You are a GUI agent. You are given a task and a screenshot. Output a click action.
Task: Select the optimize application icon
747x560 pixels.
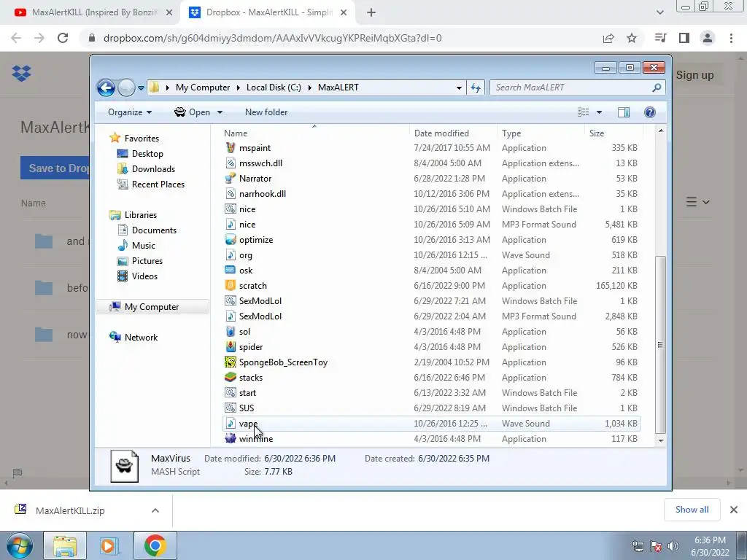pyautogui.click(x=231, y=239)
